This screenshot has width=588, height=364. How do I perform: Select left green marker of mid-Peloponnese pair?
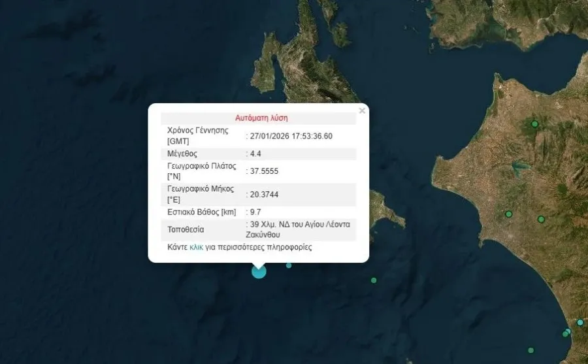[508, 214]
